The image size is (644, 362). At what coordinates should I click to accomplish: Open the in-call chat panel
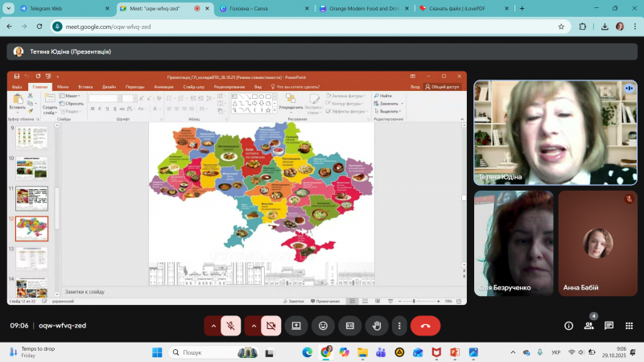609,326
